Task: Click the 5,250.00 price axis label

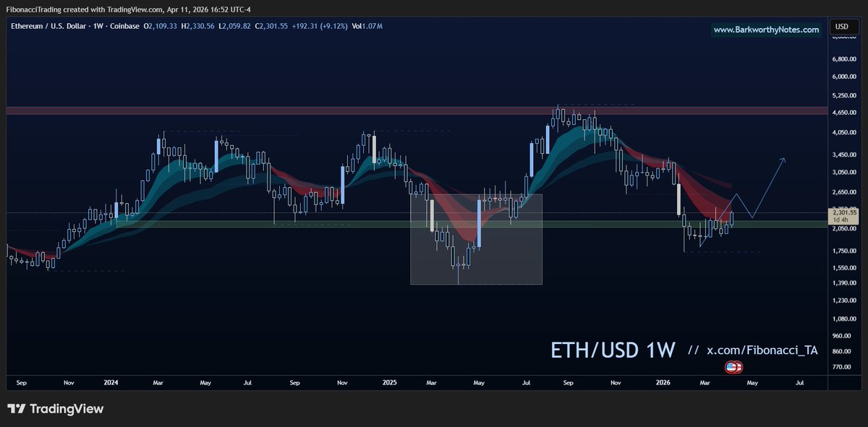Action: coord(844,95)
